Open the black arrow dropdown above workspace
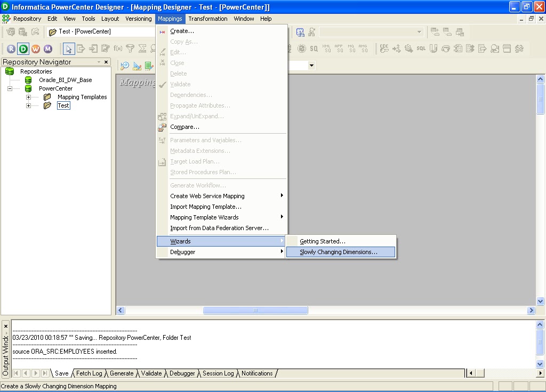Image resolution: width=546 pixels, height=392 pixels. point(311,66)
